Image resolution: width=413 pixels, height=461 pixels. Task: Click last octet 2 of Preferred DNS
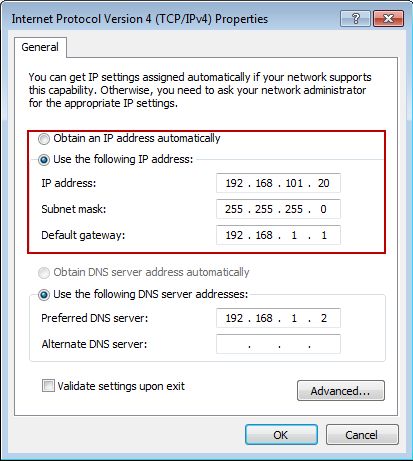(324, 318)
